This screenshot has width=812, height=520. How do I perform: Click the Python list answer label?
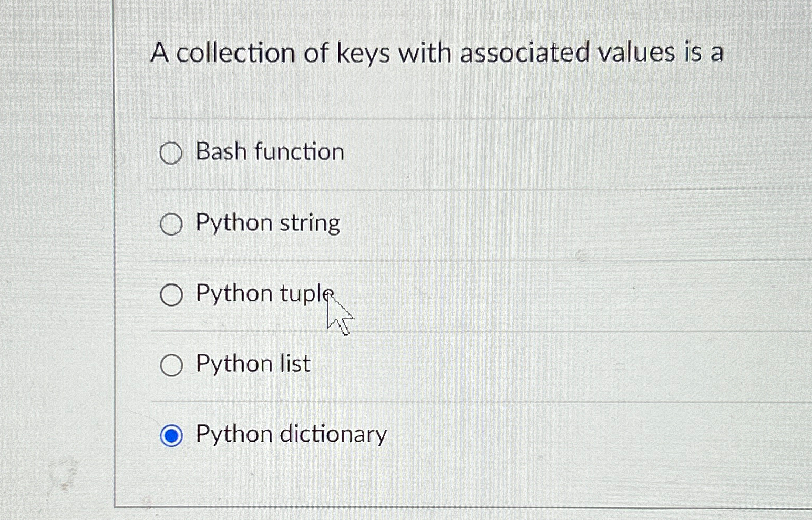point(252,364)
